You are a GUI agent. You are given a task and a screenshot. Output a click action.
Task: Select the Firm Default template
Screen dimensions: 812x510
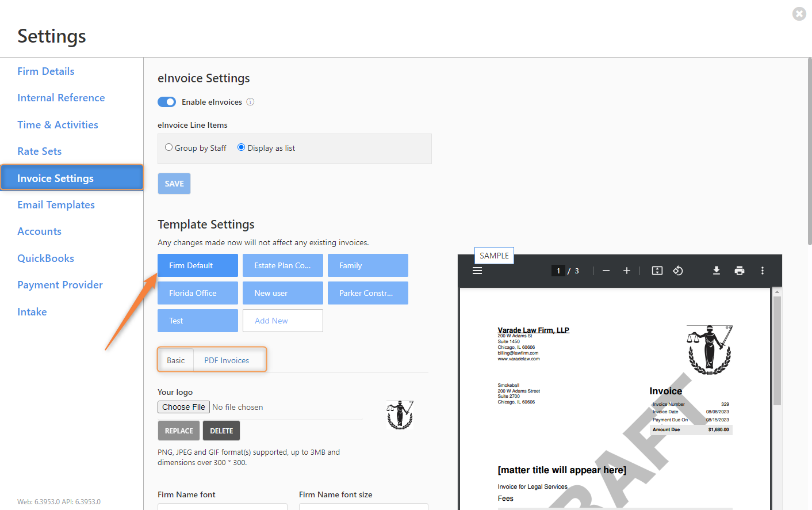point(198,265)
